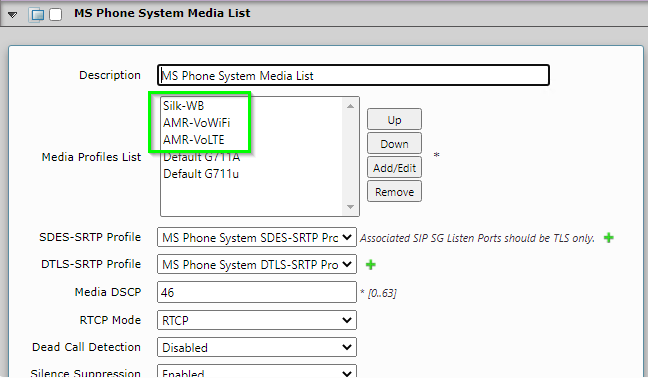Click the window icon beside the header checkbox
This screenshot has height=378, width=648.
coord(37,15)
